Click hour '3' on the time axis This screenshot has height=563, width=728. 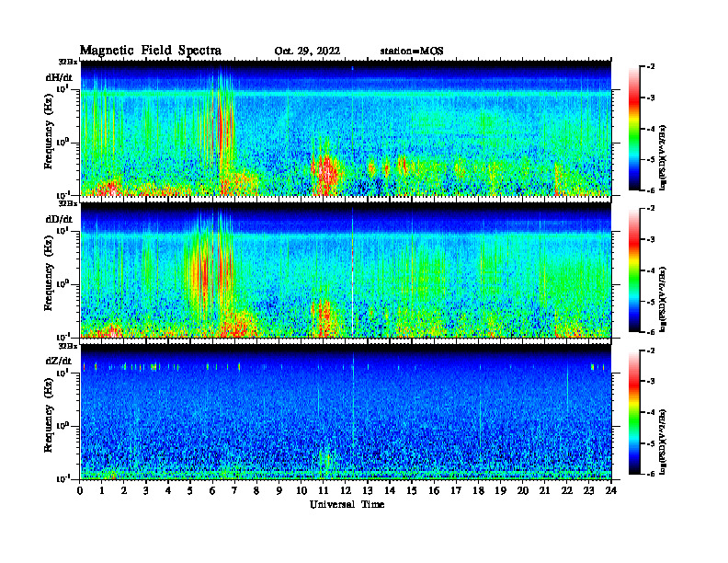146,490
